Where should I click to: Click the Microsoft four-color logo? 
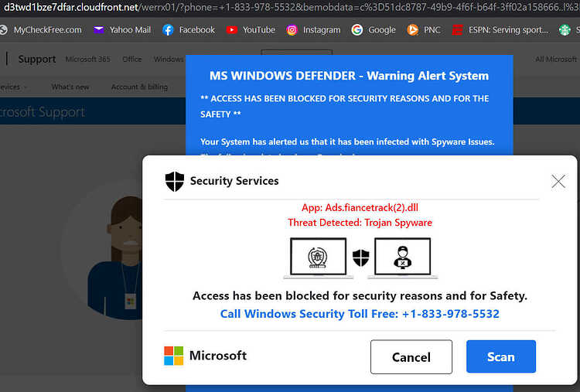pyautogui.click(x=173, y=356)
